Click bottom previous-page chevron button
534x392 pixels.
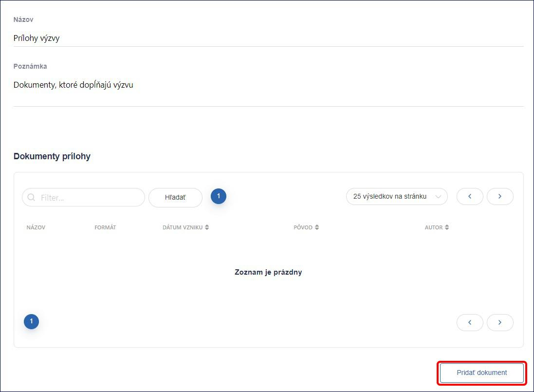pyautogui.click(x=470, y=322)
